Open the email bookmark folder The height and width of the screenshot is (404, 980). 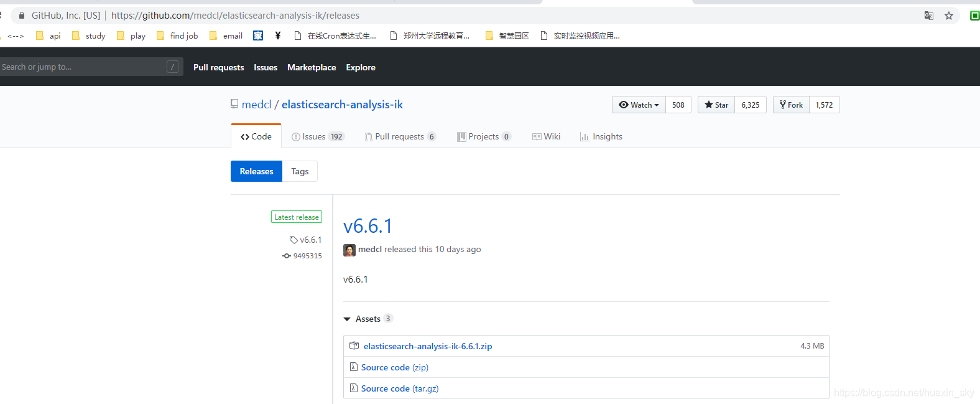click(226, 36)
